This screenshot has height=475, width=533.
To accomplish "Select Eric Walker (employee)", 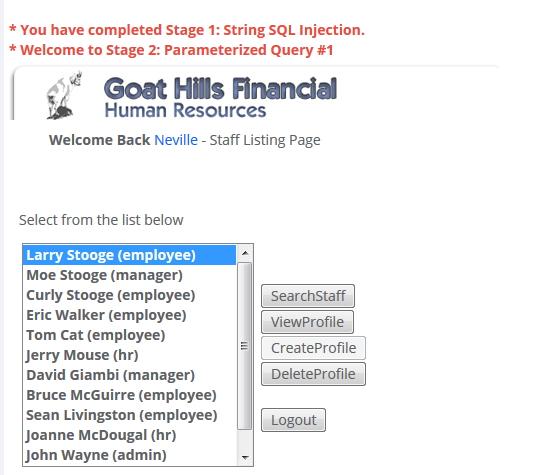I will pos(129,315).
